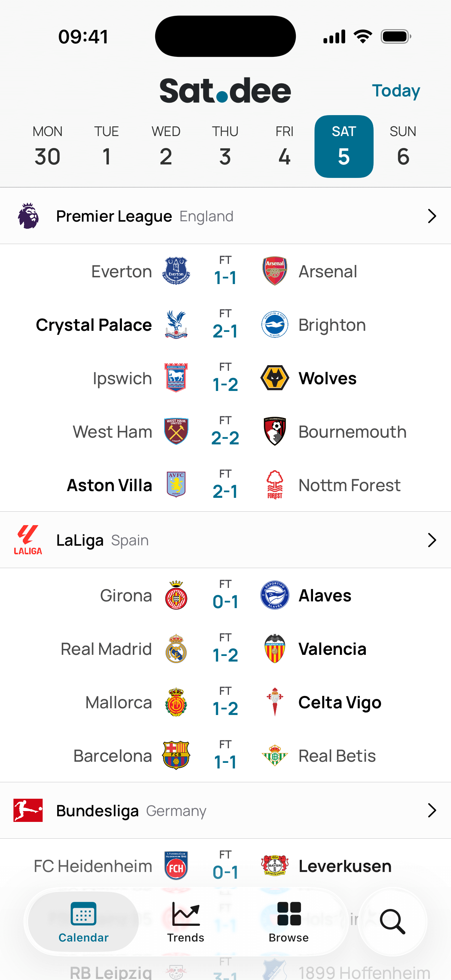Click the Barcelona badge

(x=176, y=755)
